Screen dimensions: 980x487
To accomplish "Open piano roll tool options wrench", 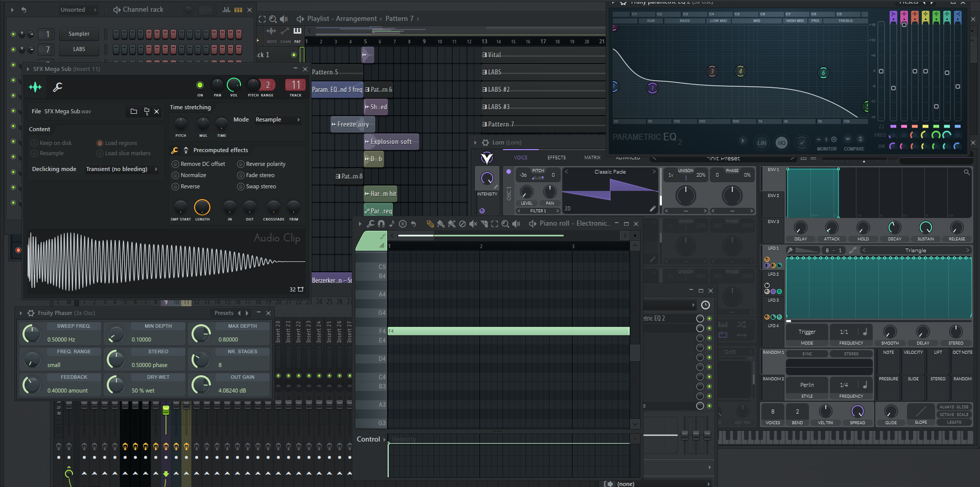I will click(371, 224).
